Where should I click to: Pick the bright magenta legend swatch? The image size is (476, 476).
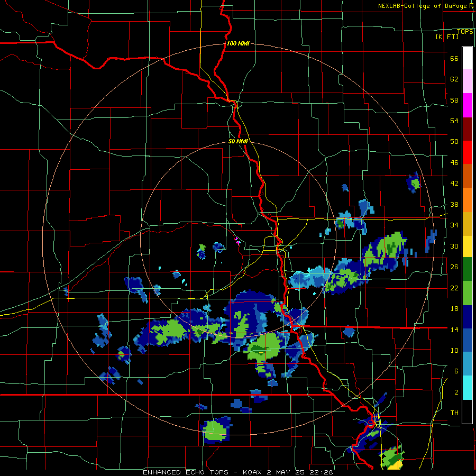[x=467, y=105]
